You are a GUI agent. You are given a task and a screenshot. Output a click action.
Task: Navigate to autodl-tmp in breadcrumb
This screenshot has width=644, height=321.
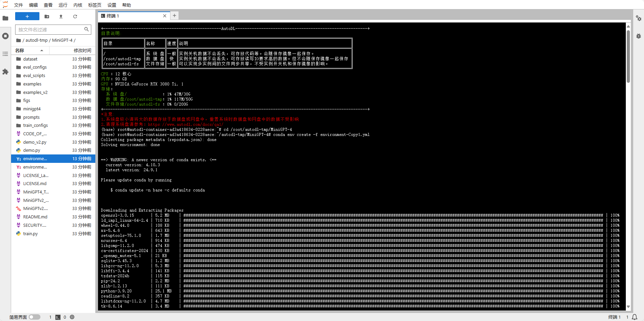coord(37,40)
